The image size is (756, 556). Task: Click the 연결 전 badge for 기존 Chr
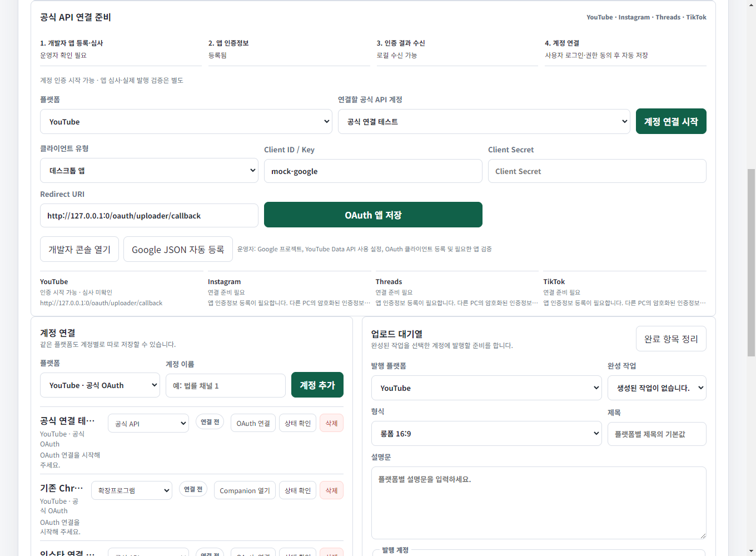(193, 489)
